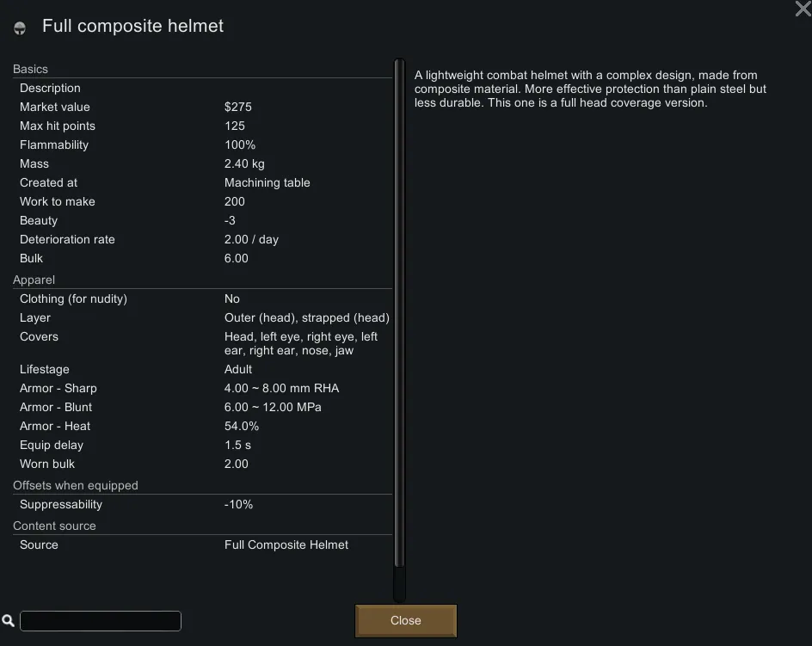Click the Source row for Full Composite Helmet
This screenshot has height=646, width=812.
202,545
